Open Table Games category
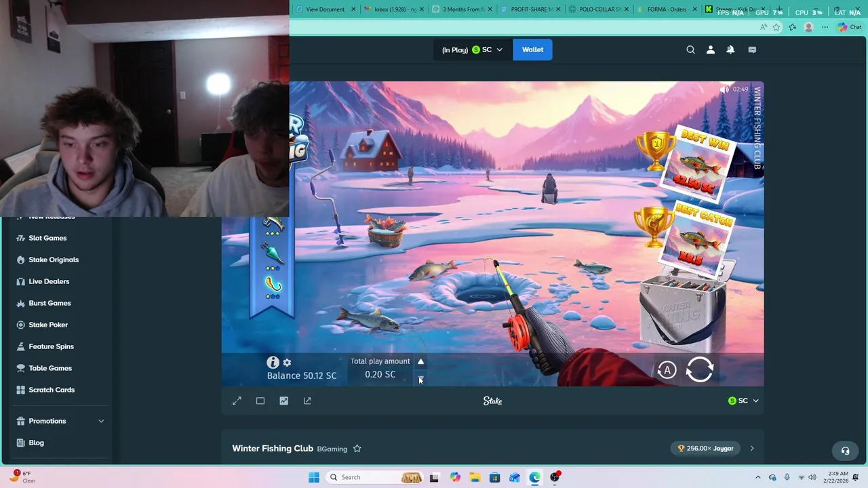Screen dimensions: 868x488 coord(50,368)
